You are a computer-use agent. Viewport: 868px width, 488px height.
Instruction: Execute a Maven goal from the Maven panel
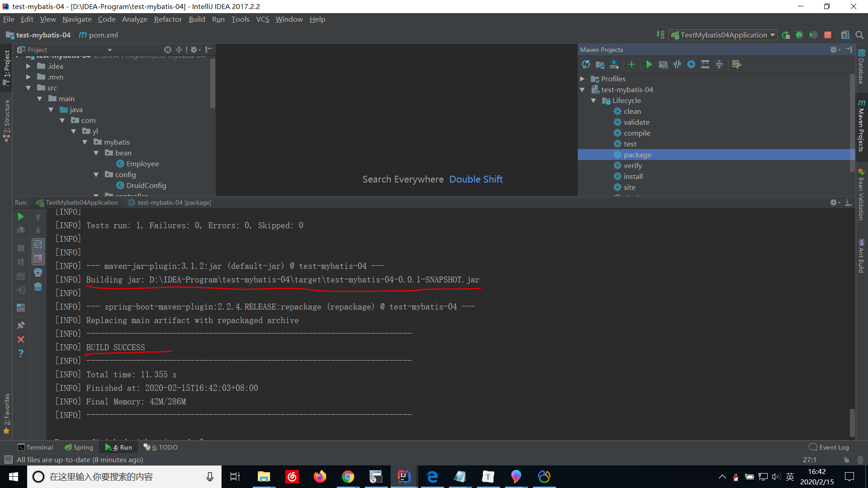pos(663,64)
